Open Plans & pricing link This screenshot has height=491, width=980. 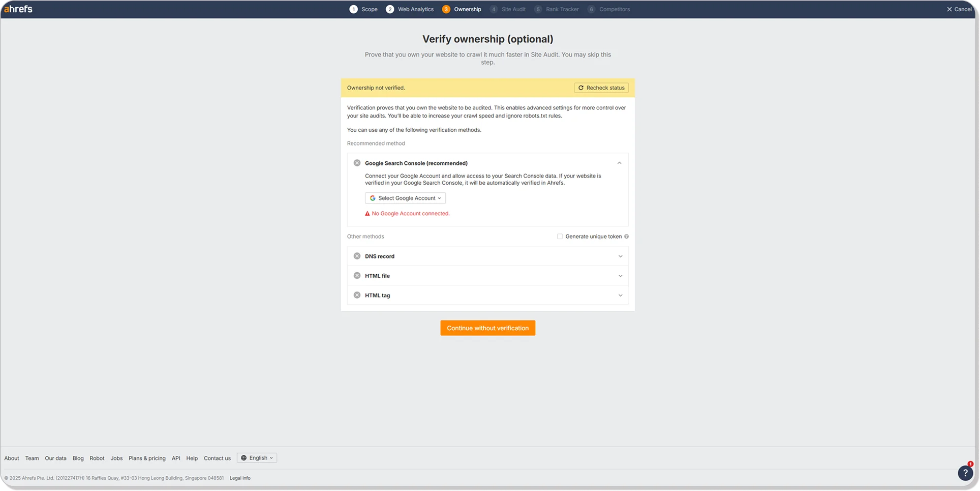click(x=147, y=458)
